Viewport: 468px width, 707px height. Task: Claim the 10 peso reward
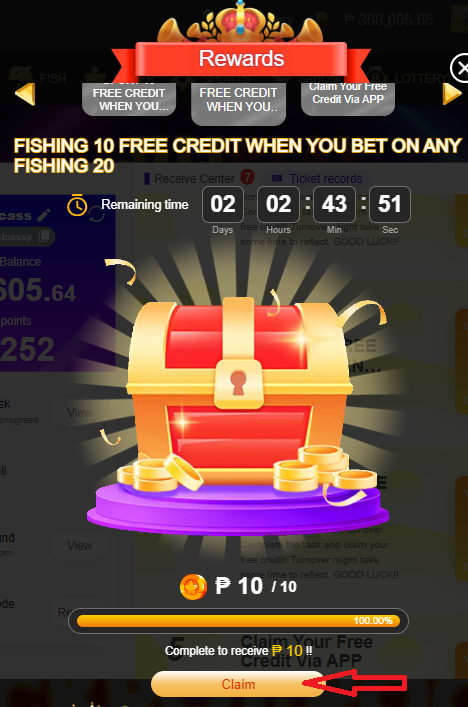(238, 684)
